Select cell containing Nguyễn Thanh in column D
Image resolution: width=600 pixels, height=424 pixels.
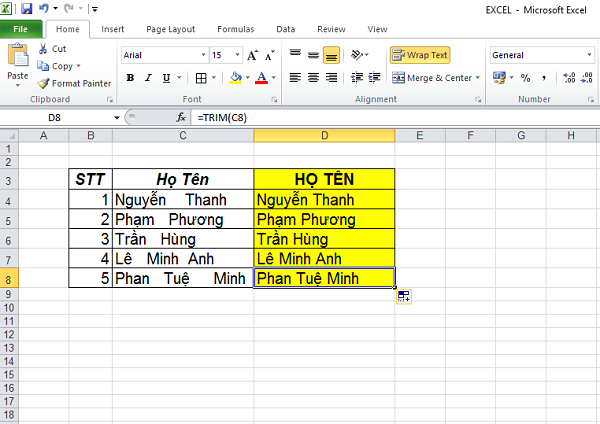click(x=324, y=199)
